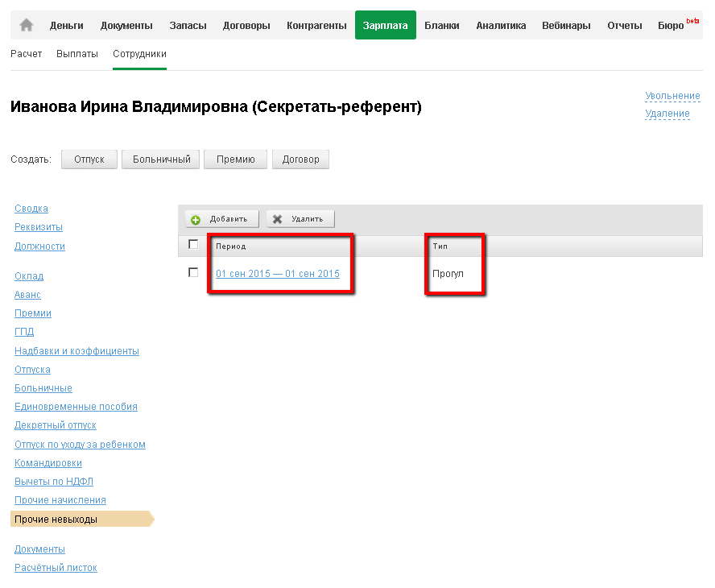Click the Период column header
The height and width of the screenshot is (588, 715).
231,246
